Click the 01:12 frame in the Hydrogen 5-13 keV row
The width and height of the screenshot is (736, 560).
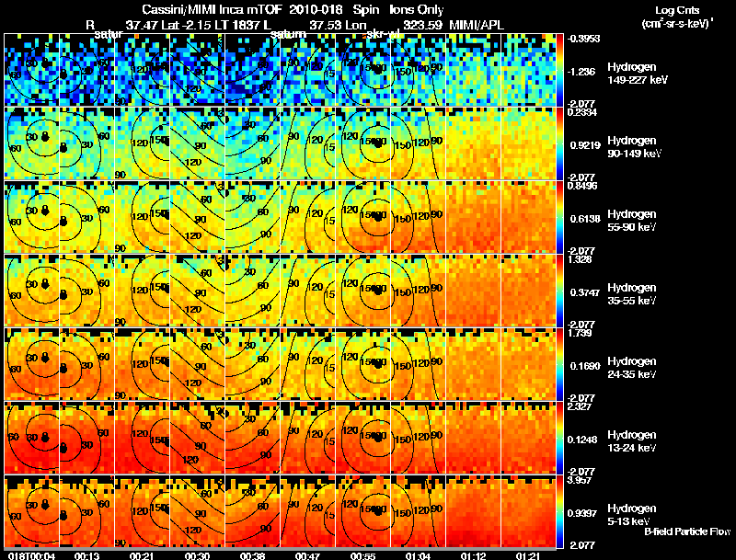pyautogui.click(x=473, y=511)
